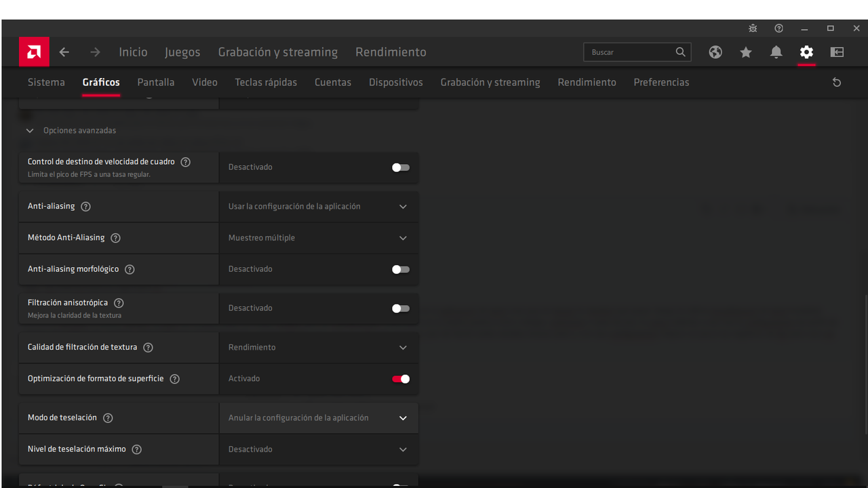Image resolution: width=868 pixels, height=488 pixels.
Task: Switch to the Cuentas tab
Action: 333,82
